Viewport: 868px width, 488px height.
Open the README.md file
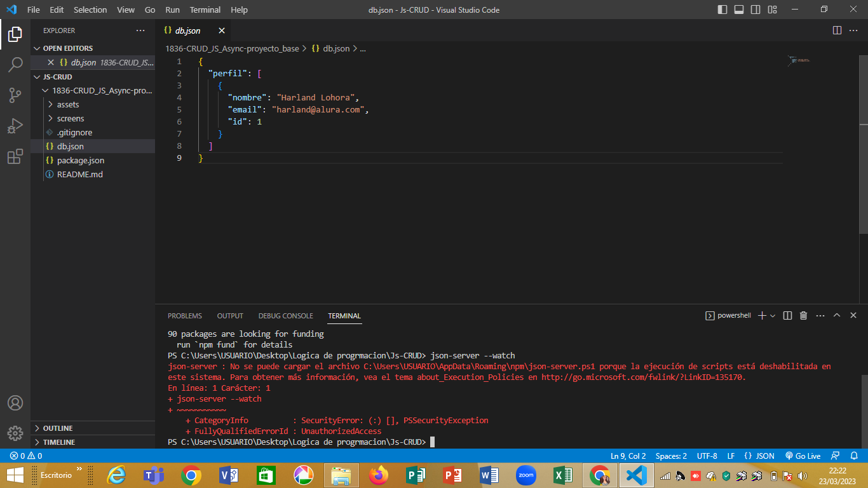click(93, 174)
